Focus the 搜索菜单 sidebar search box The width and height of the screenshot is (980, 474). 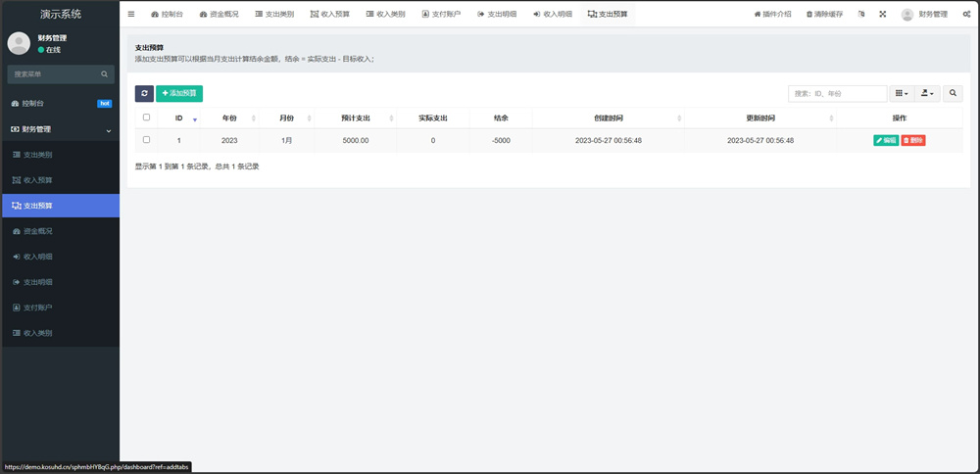tap(61, 73)
